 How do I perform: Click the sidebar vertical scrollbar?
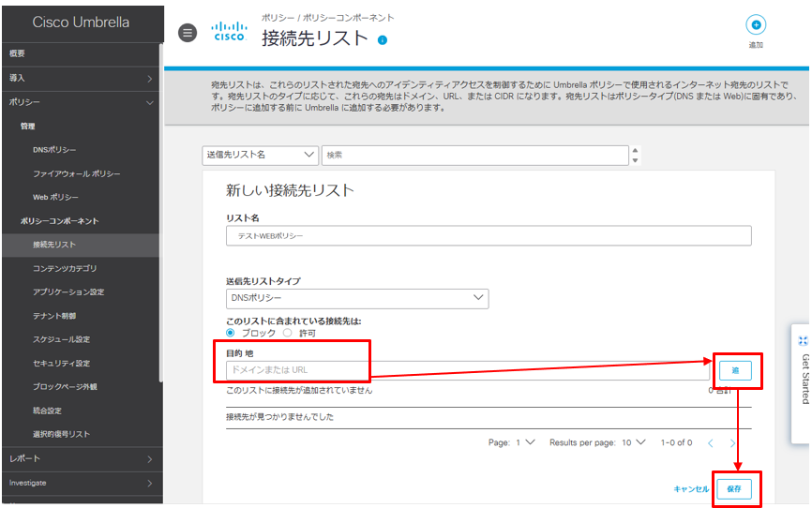tap(161, 213)
